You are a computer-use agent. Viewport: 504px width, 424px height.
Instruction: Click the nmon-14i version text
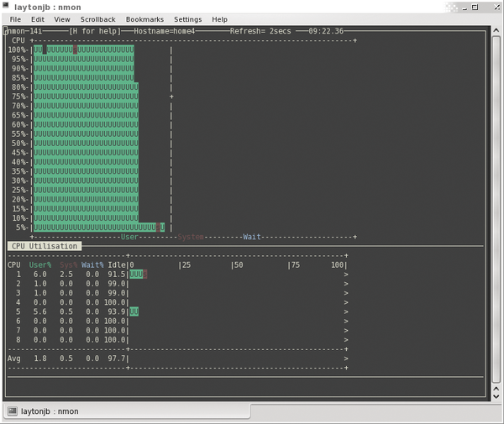tap(24, 31)
